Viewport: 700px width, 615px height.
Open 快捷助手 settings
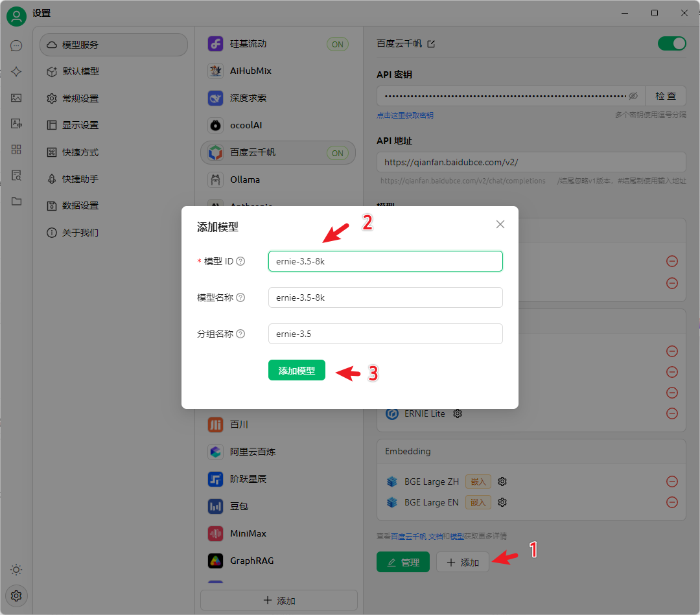click(114, 179)
